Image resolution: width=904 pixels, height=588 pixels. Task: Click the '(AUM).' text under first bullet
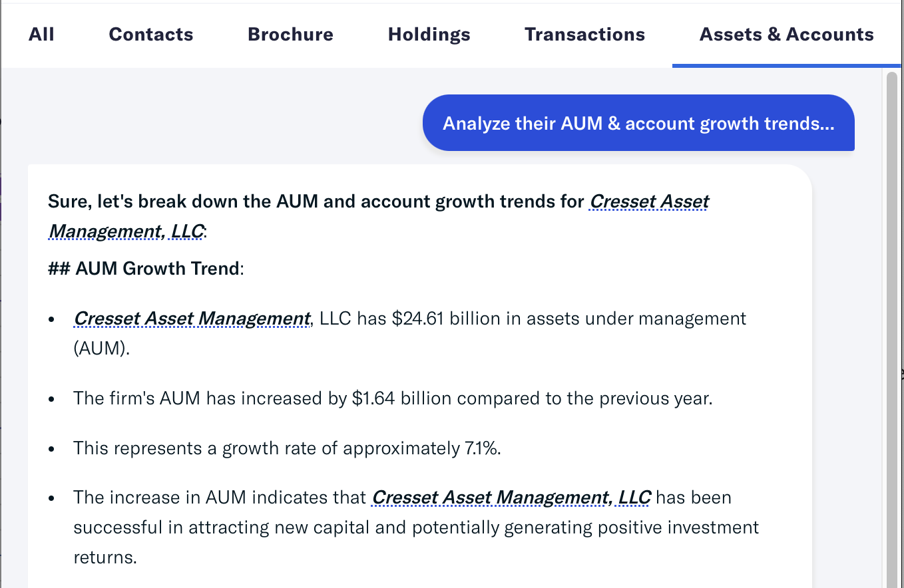(101, 349)
